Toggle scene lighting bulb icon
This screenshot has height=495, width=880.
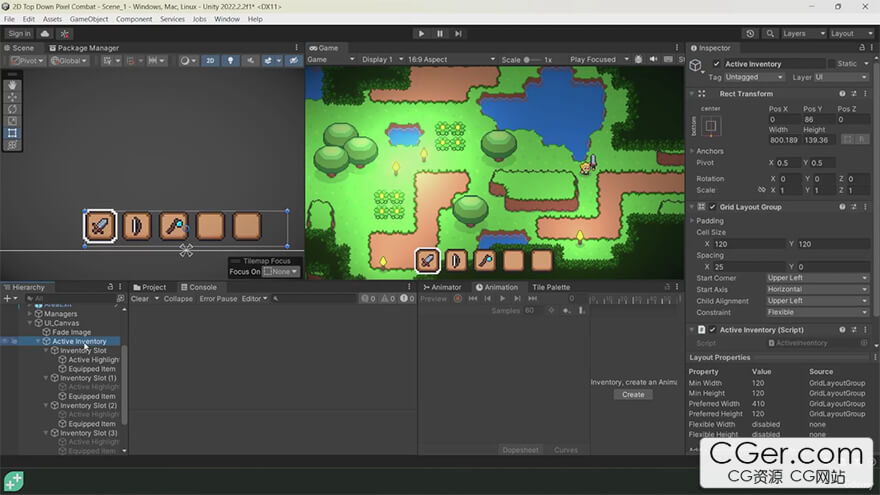point(229,61)
